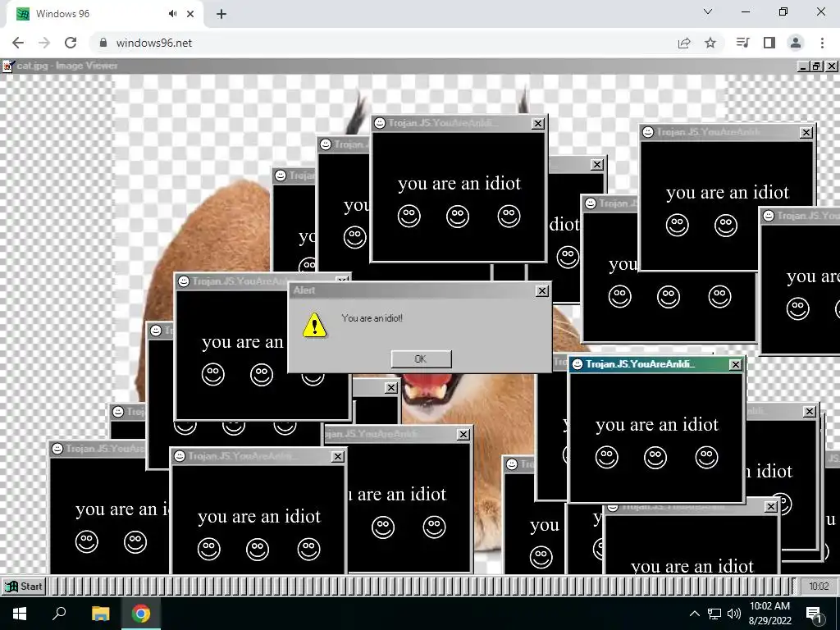
Task: Open a new browser tab
Action: pyautogui.click(x=221, y=14)
